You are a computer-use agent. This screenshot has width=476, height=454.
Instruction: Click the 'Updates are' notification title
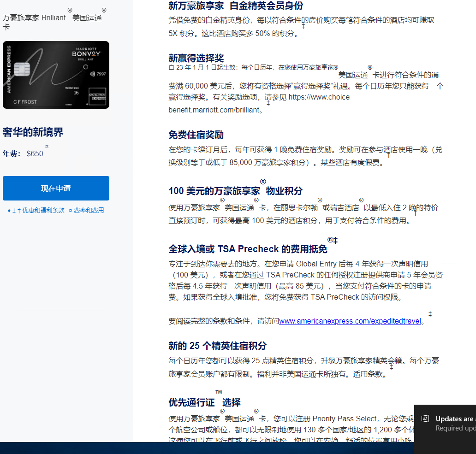point(455,419)
